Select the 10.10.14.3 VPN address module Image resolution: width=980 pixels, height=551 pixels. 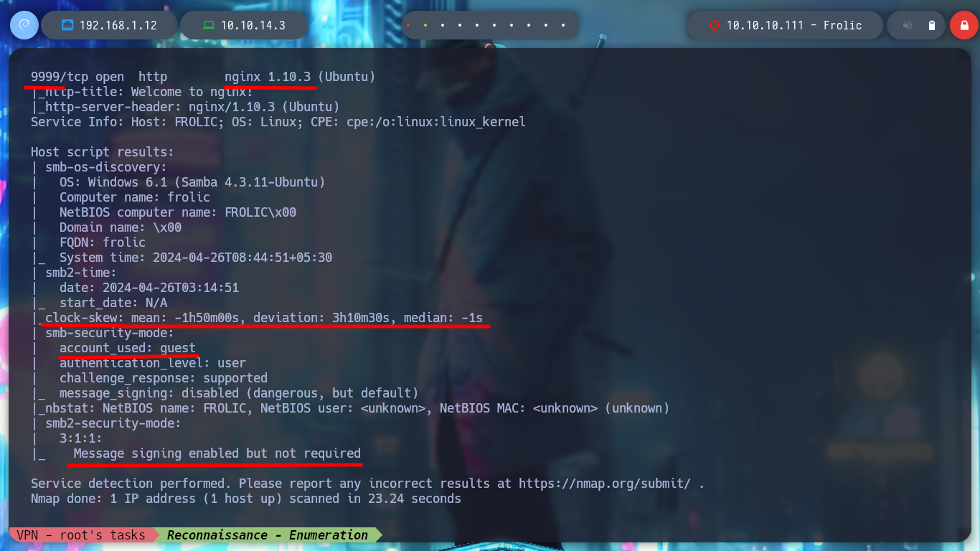click(245, 25)
